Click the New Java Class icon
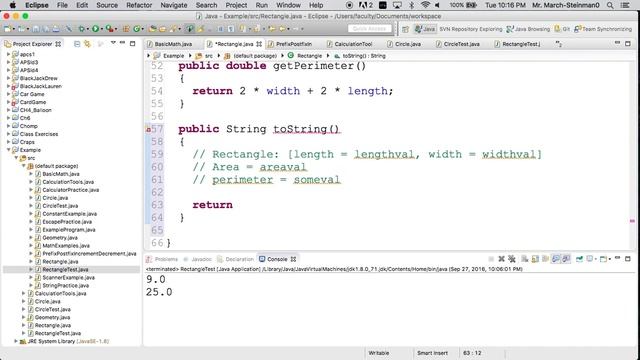The height and width of the screenshot is (360, 640). [138, 29]
